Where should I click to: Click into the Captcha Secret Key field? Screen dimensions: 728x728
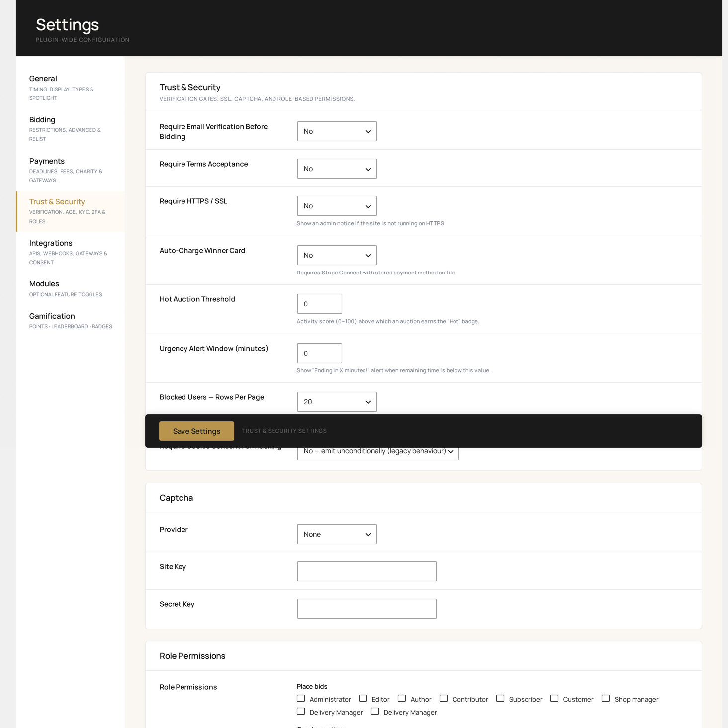366,609
